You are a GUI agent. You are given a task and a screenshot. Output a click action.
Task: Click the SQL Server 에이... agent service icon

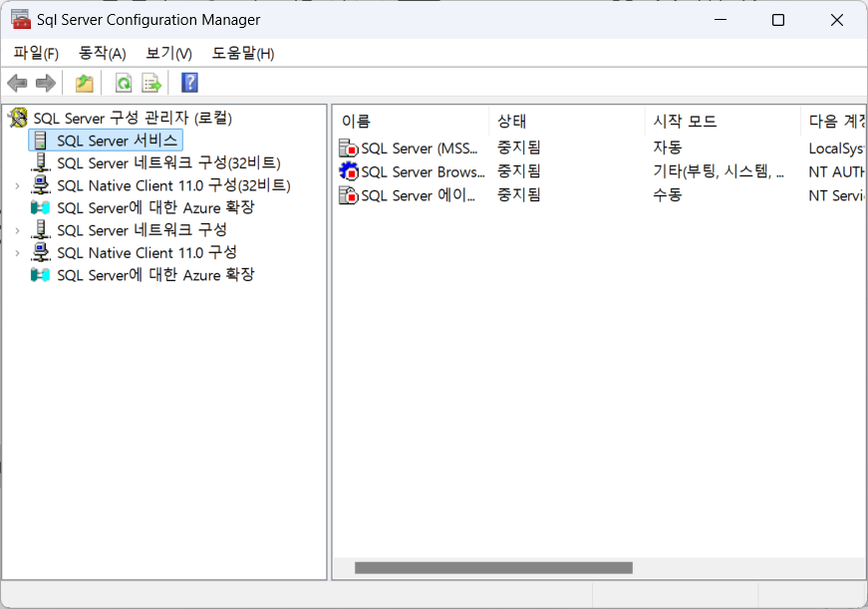click(x=349, y=195)
